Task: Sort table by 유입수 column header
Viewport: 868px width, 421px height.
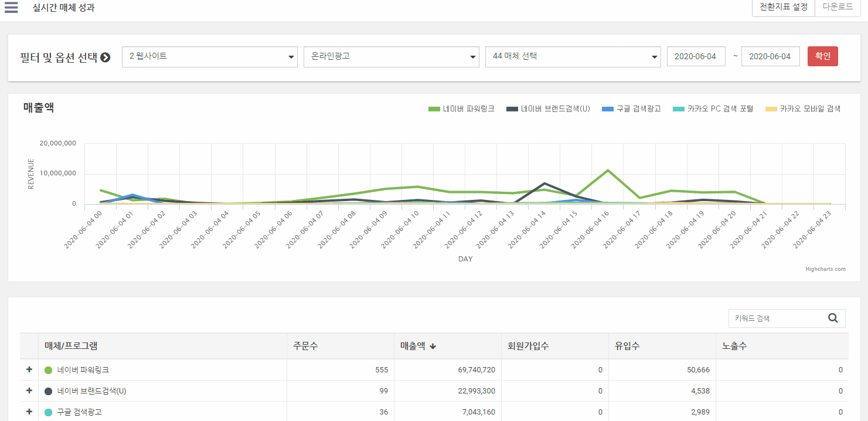Action: pyautogui.click(x=627, y=347)
